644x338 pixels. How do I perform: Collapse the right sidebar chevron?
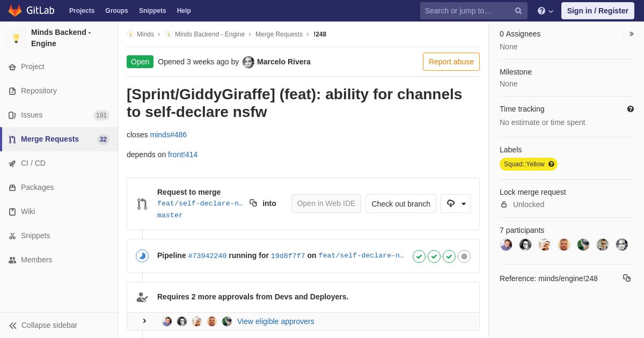pos(631,34)
